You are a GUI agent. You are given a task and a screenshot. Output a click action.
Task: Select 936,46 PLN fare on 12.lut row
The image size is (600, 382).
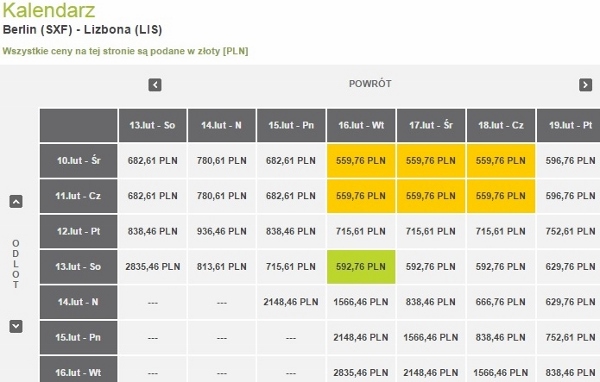pyautogui.click(x=222, y=232)
